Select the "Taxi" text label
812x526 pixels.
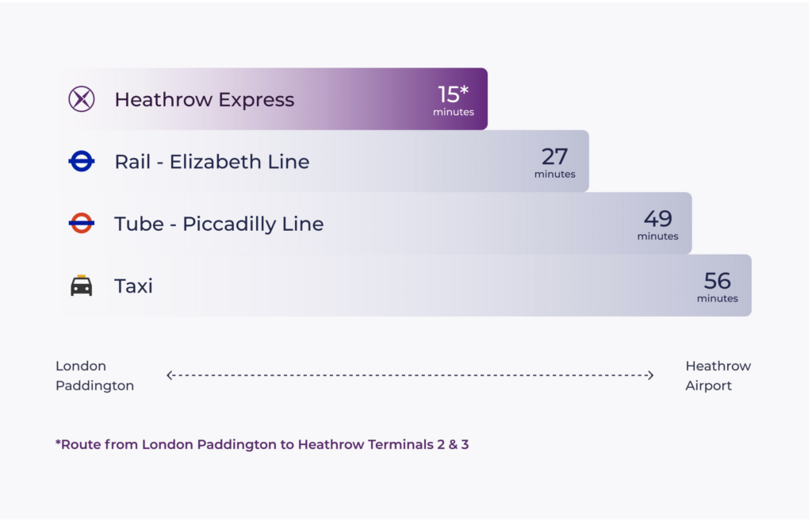point(133,286)
